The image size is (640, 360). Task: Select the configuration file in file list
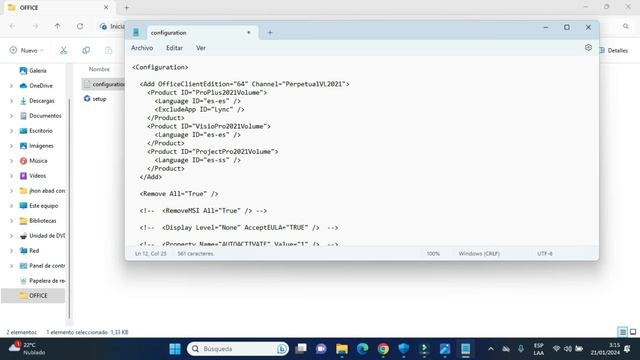pyautogui.click(x=104, y=84)
